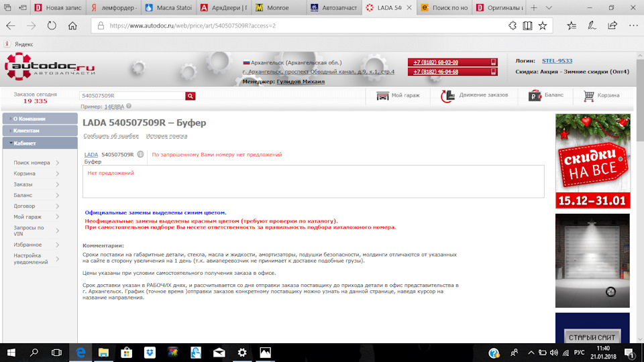Open Баланс sidebar item
This screenshot has width=644, height=362.
point(36,195)
